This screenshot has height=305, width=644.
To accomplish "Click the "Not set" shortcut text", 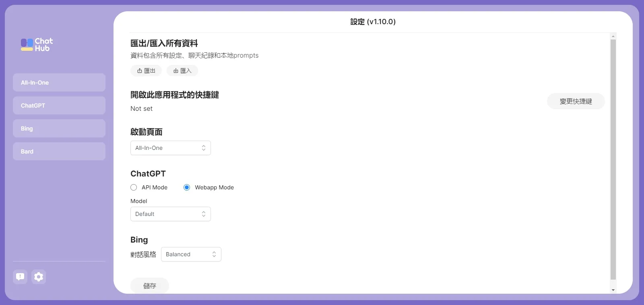I will pyautogui.click(x=142, y=108).
